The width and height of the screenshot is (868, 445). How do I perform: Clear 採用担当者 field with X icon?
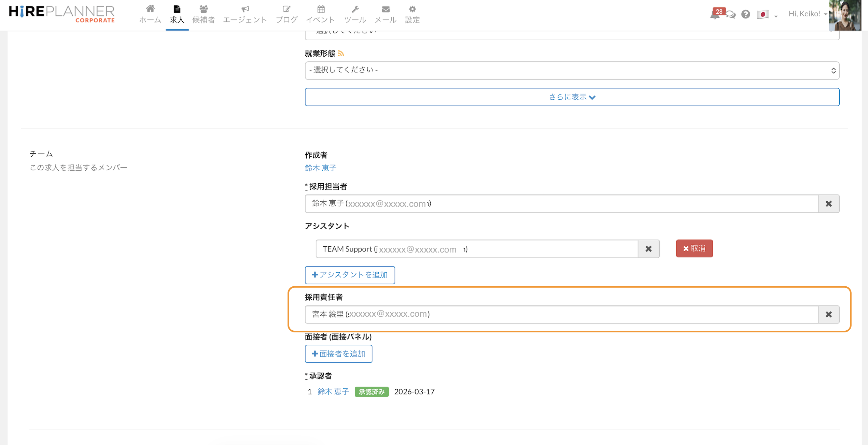[x=828, y=204]
